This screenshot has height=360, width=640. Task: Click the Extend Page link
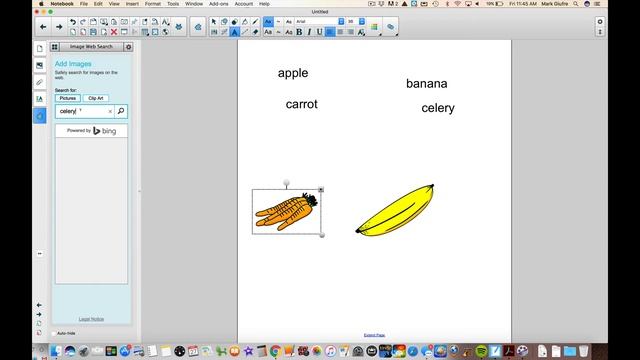(374, 335)
